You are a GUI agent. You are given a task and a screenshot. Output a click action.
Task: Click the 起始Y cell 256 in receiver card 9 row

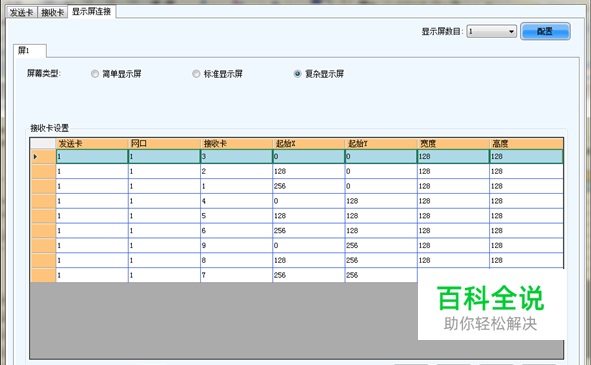tap(381, 245)
